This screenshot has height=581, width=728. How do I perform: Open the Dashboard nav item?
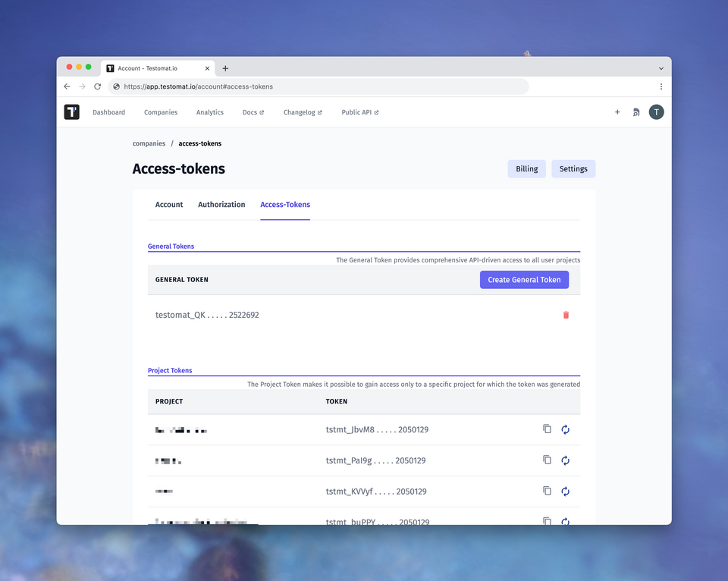coord(108,112)
